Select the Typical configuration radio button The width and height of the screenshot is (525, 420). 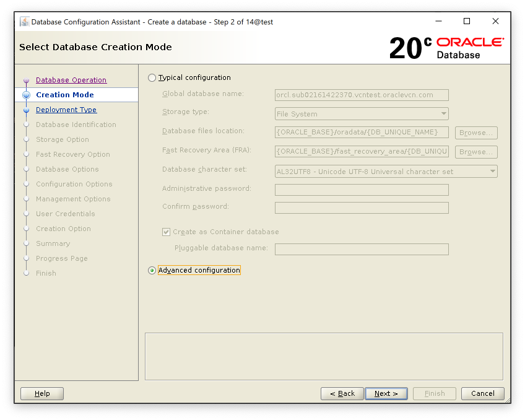[152, 78]
